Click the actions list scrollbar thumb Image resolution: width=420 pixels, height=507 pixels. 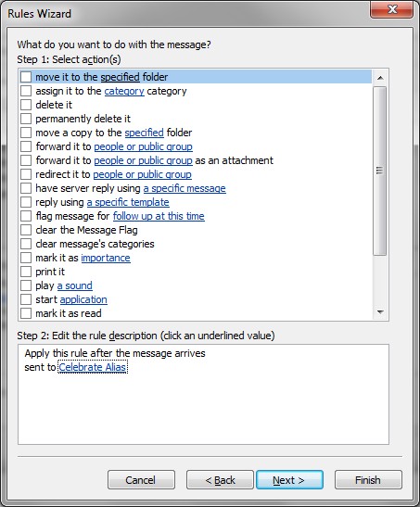point(380,171)
